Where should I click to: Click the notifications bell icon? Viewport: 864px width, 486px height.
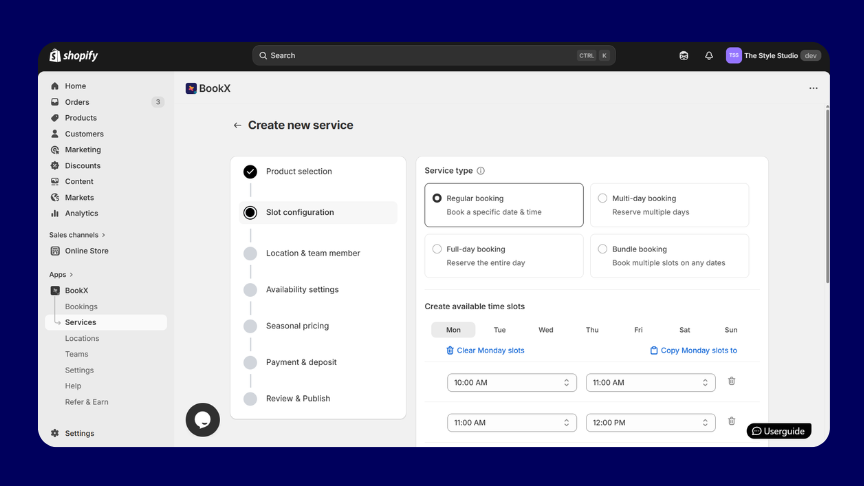pyautogui.click(x=709, y=56)
